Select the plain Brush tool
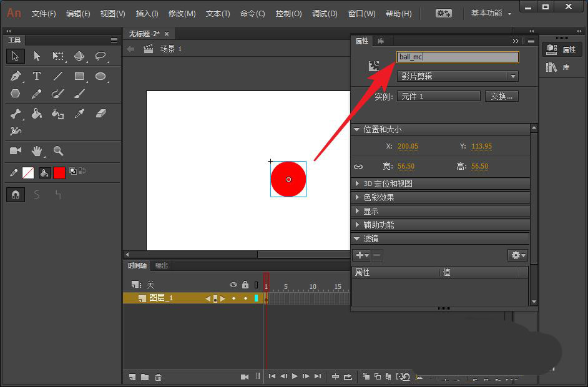The height and width of the screenshot is (387, 588). [x=79, y=94]
